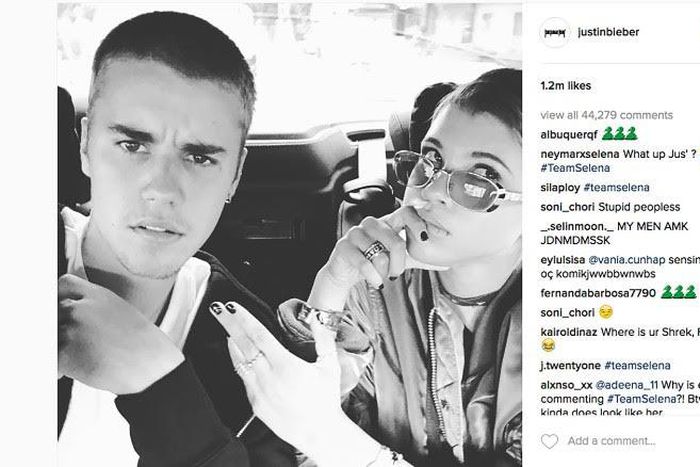700x467 pixels.
Task: Click j.twentyone's #teamselena hashtag
Action: 637,366
